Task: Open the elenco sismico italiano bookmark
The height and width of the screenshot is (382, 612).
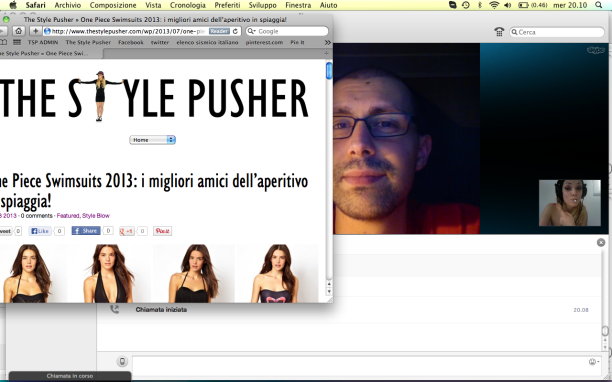Action: [x=207, y=42]
